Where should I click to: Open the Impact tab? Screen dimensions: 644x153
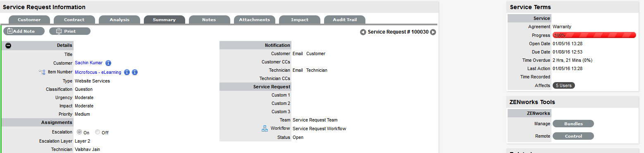point(299,19)
